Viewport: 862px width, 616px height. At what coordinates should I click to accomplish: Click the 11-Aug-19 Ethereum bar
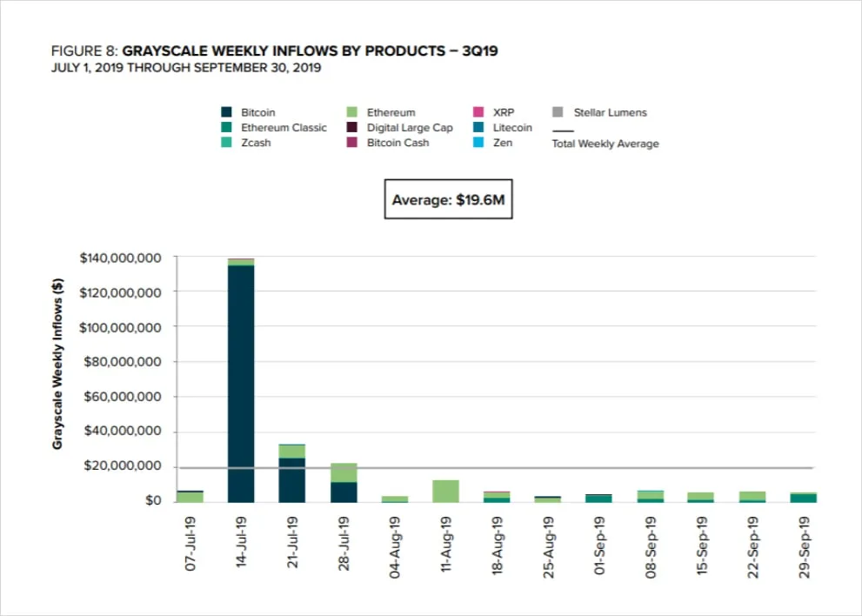point(446,492)
